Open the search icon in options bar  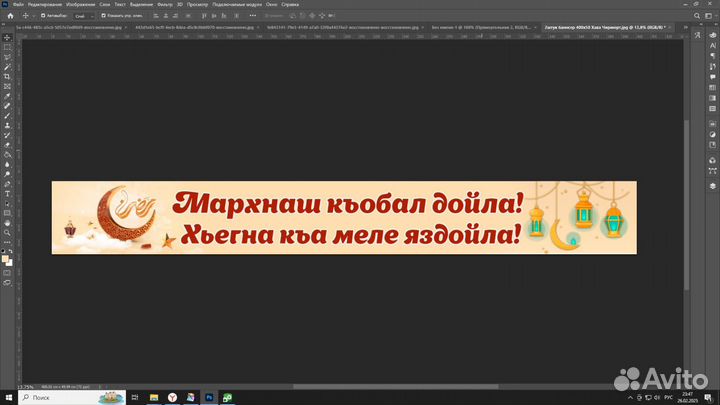(697, 16)
